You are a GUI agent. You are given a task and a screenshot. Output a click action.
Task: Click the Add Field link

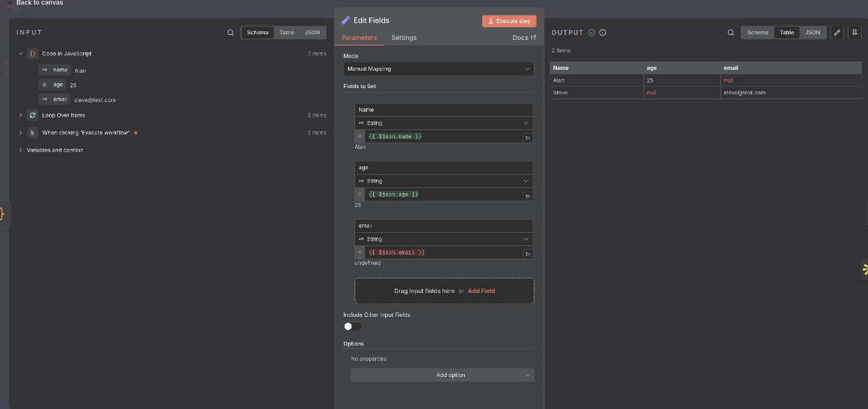point(482,291)
